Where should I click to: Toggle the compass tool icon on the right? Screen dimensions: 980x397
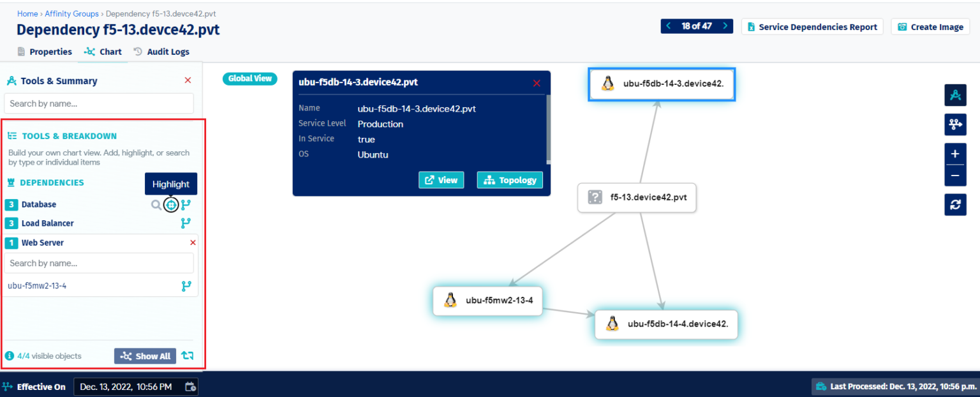click(955, 94)
